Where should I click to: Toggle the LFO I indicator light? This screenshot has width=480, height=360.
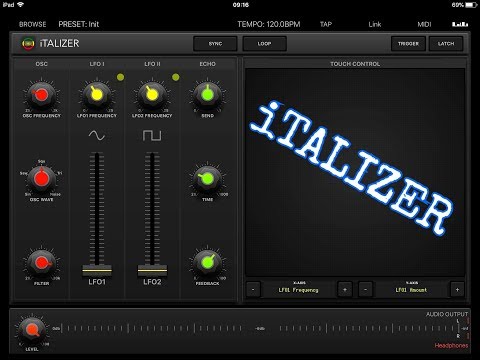120,77
